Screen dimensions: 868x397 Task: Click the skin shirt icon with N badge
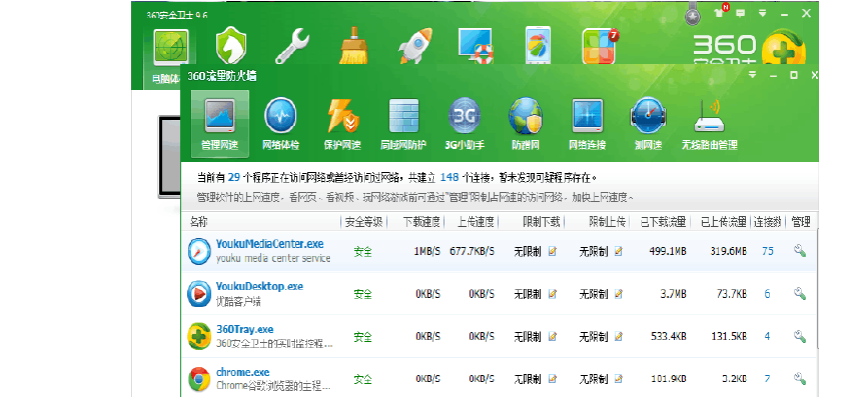(x=721, y=13)
